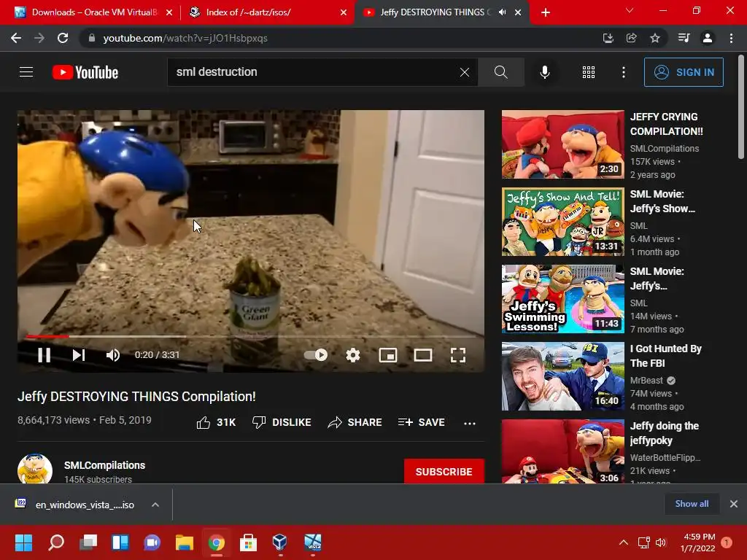Close the Index of /~dartz/isos/ tab
Screen dimensions: 747x560
coord(344,12)
